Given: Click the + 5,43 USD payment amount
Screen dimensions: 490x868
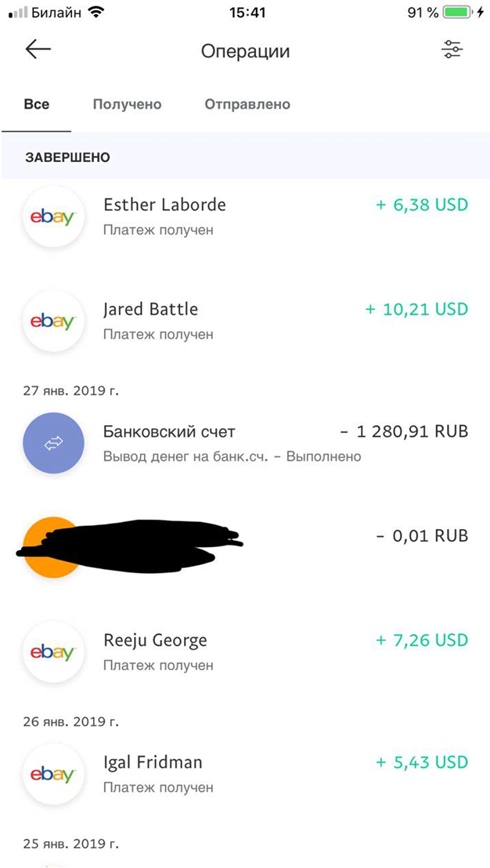Looking at the screenshot, I should [x=423, y=762].
